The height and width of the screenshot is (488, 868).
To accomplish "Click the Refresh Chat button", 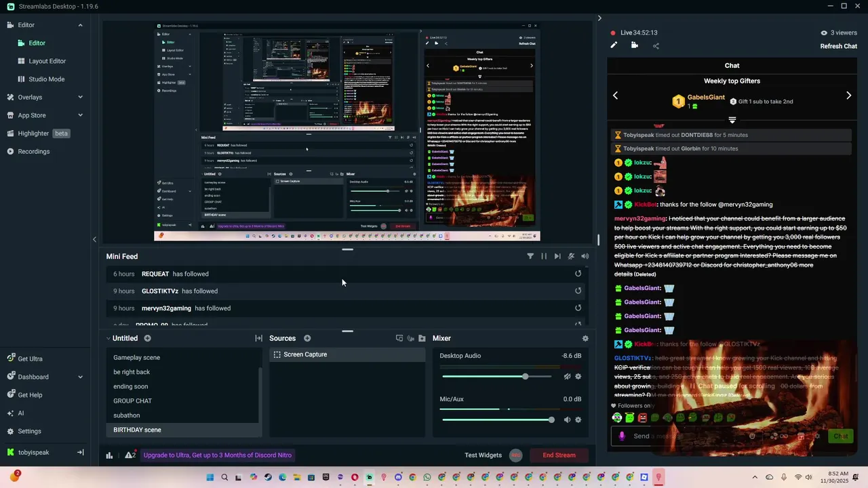I will (839, 46).
